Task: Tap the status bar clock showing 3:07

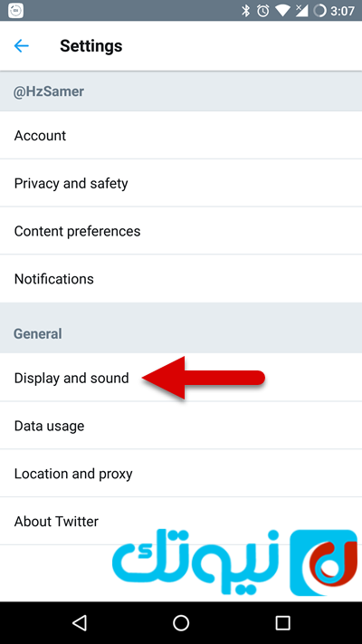Action: coord(342,11)
